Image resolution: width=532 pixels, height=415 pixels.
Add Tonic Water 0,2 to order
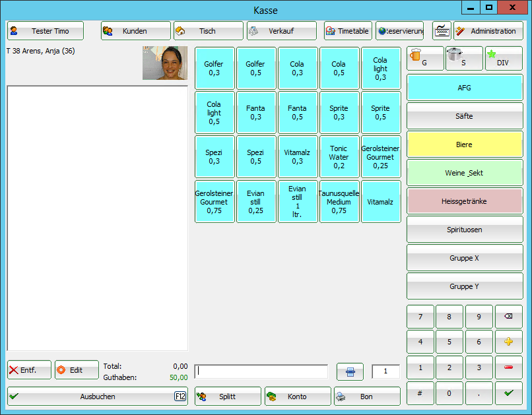[x=339, y=156]
